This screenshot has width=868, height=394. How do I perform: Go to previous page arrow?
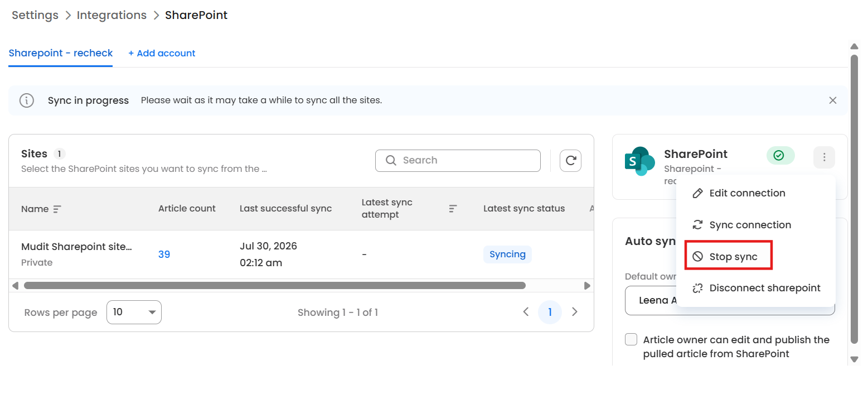coord(525,312)
